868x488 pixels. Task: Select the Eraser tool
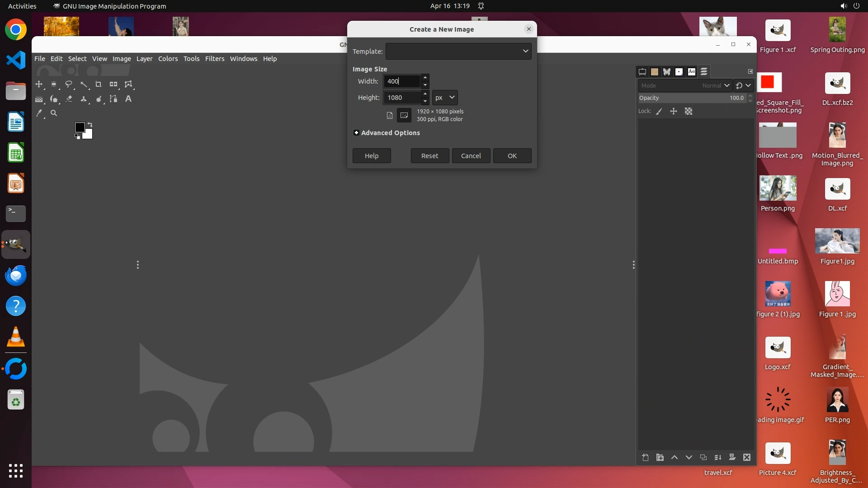[69, 99]
